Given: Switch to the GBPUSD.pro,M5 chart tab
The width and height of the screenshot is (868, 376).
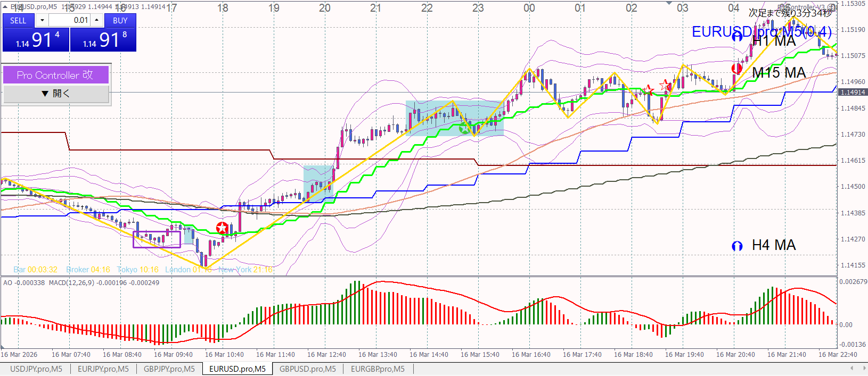Looking at the screenshot, I should [x=307, y=369].
